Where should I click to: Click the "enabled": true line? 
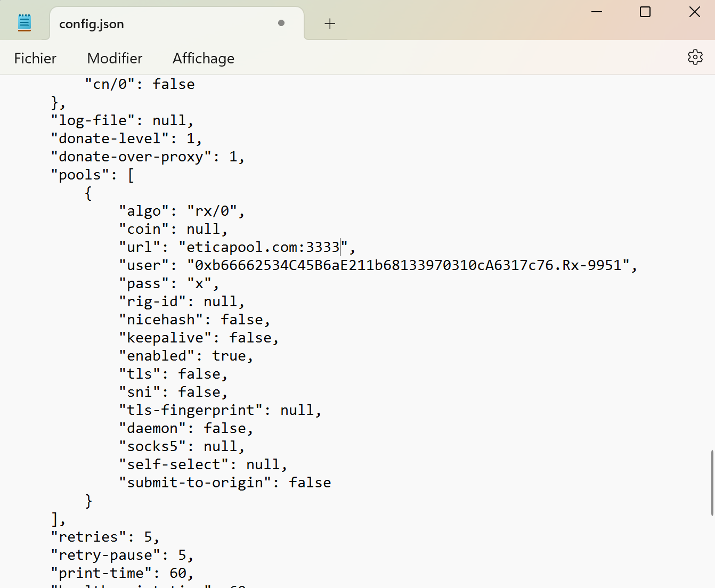pyautogui.click(x=186, y=356)
